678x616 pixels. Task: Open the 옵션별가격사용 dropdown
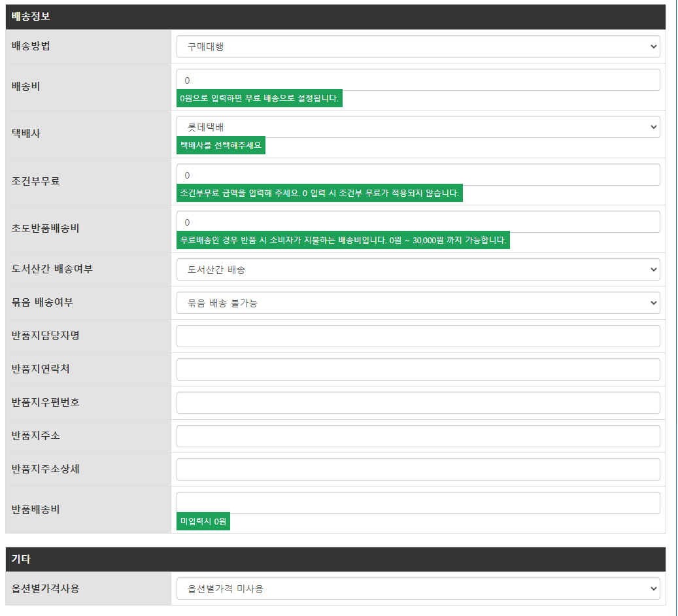click(418, 589)
